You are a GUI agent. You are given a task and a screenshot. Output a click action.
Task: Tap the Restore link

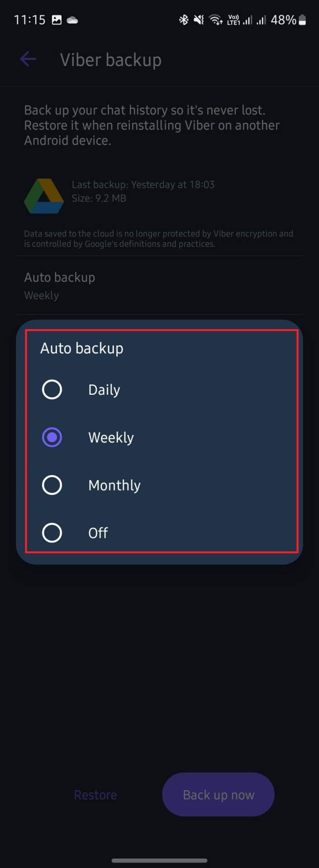95,795
